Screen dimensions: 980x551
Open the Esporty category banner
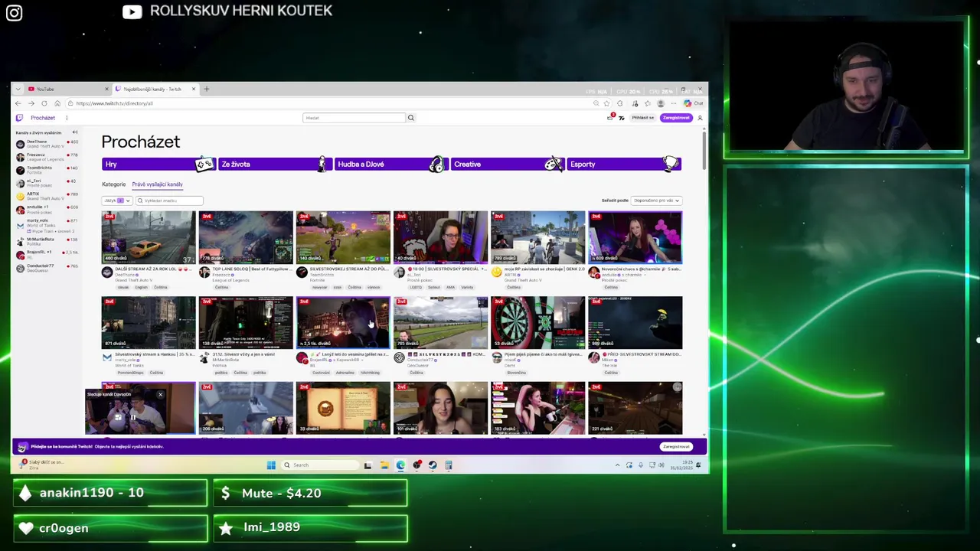[624, 164]
